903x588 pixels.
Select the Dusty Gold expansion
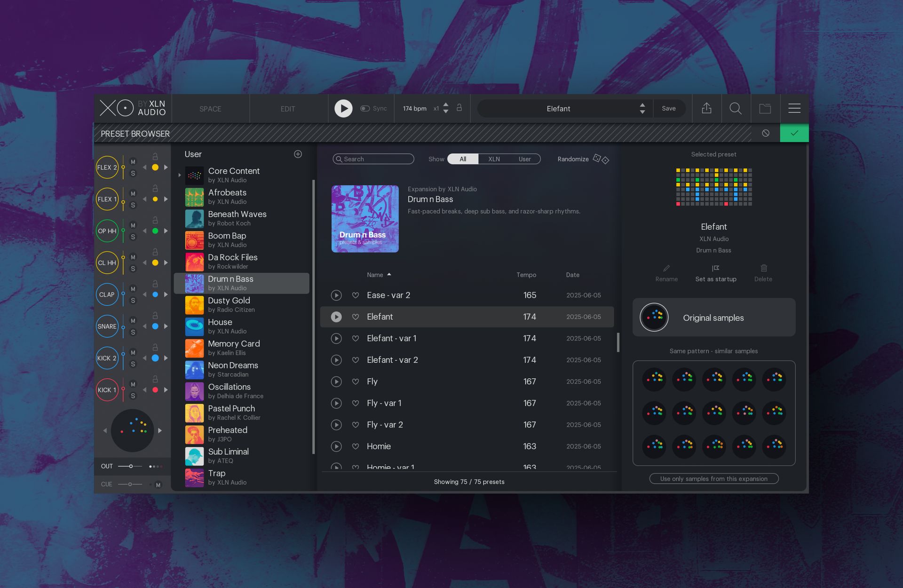click(242, 305)
